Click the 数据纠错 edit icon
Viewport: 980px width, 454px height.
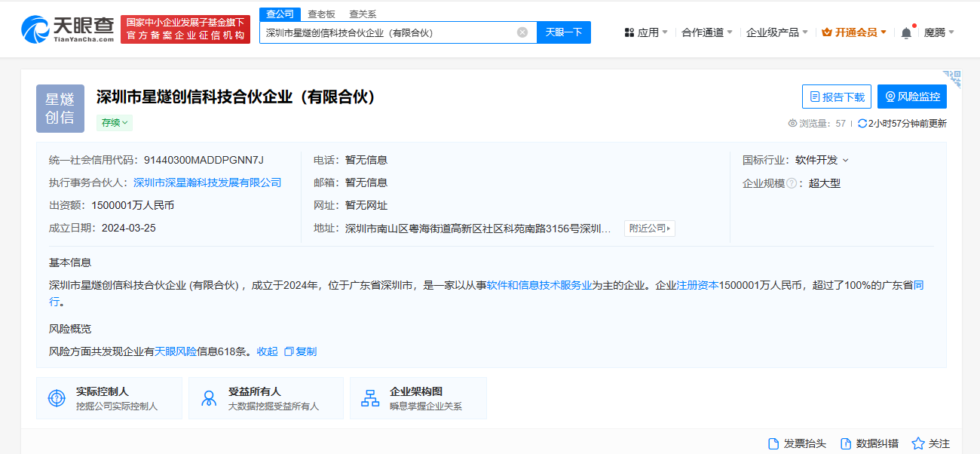coord(846,443)
